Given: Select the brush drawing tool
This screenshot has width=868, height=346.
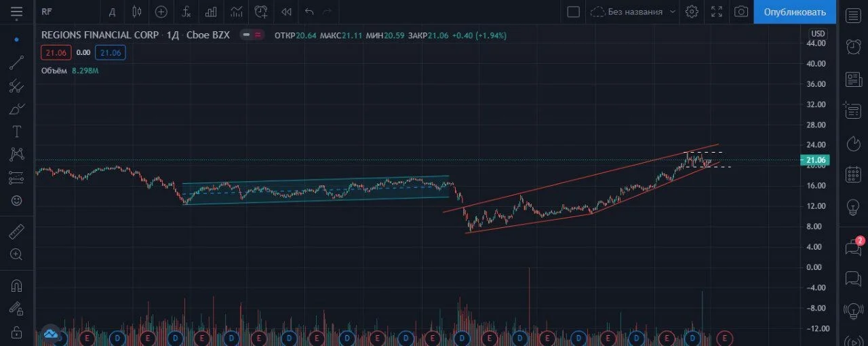Looking at the screenshot, I should coord(16,109).
